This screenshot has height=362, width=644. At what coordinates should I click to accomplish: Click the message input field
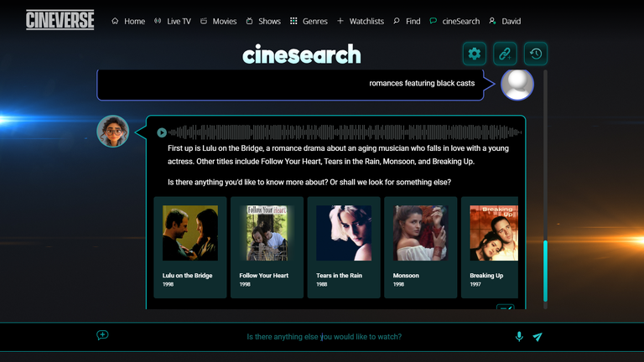324,337
